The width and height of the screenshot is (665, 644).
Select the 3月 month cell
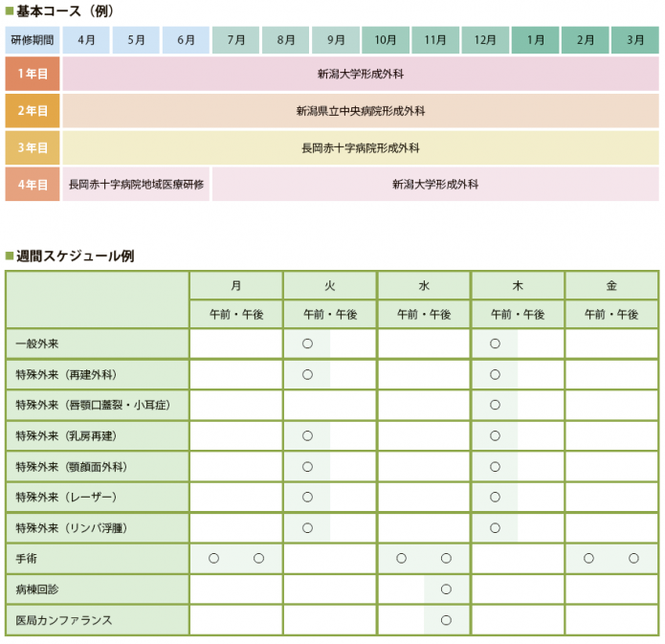tap(635, 40)
